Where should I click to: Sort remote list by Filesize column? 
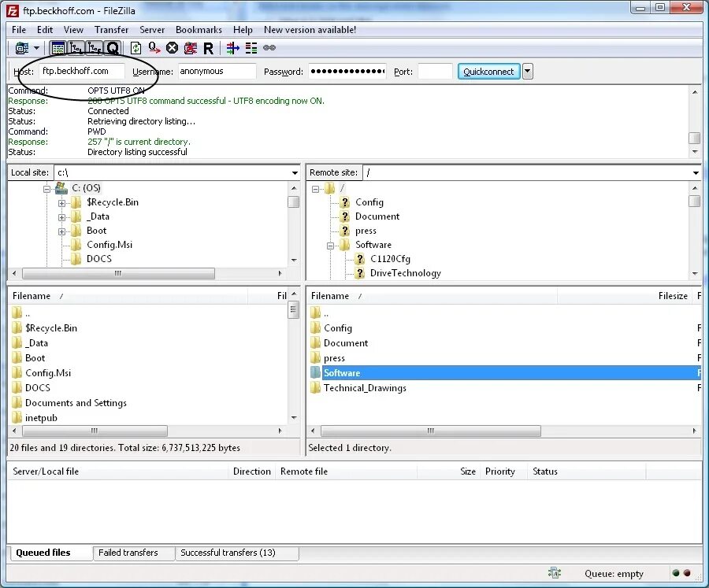point(625,296)
